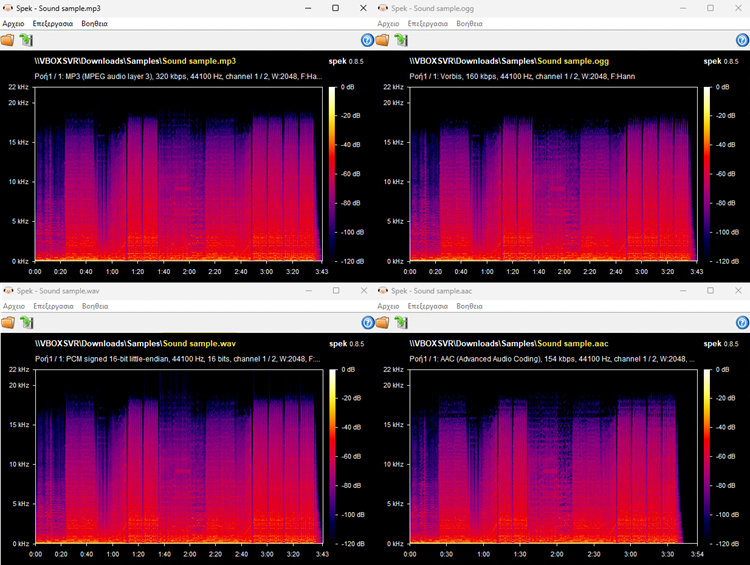Click the blue About icon in the MP3 window
This screenshot has height=565, width=750.
pyautogui.click(x=367, y=41)
